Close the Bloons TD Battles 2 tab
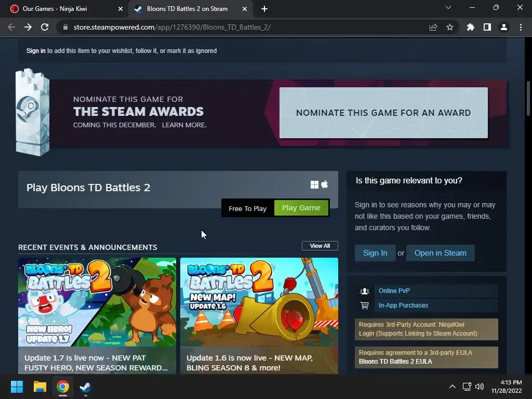The width and height of the screenshot is (532, 399). [x=245, y=9]
